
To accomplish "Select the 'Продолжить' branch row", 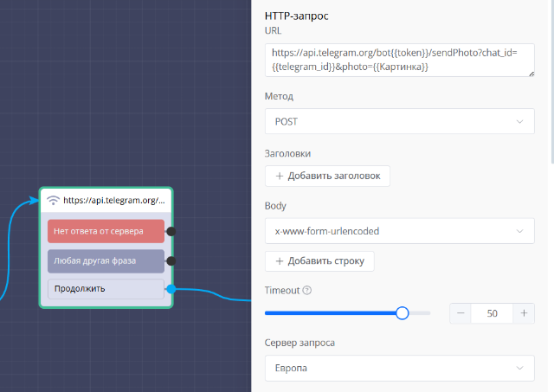I will tap(106, 288).
